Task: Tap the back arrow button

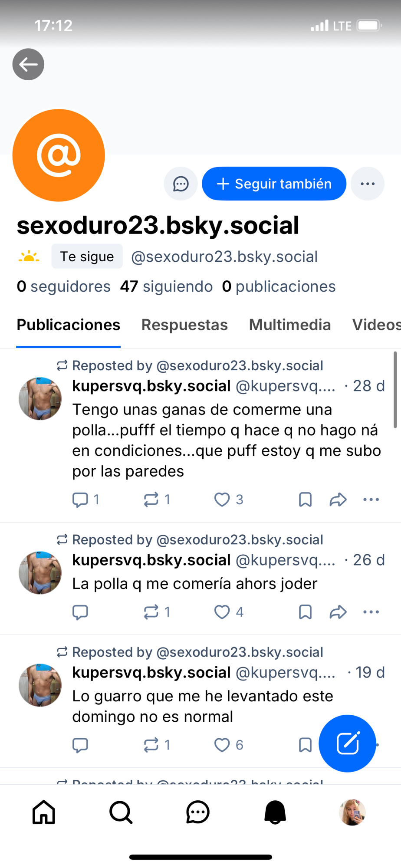Action: click(28, 64)
